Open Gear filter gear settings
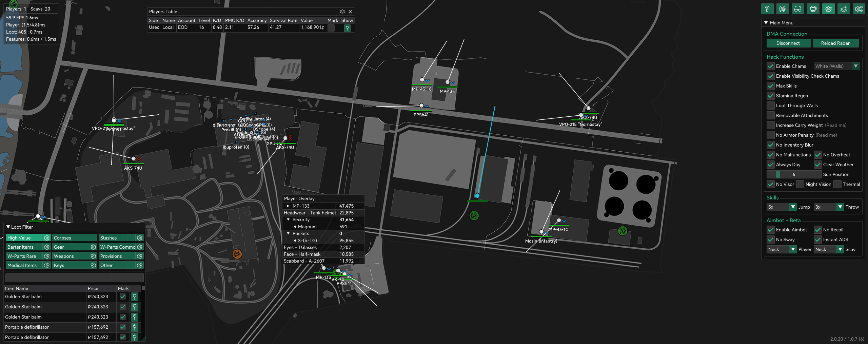 (93, 247)
